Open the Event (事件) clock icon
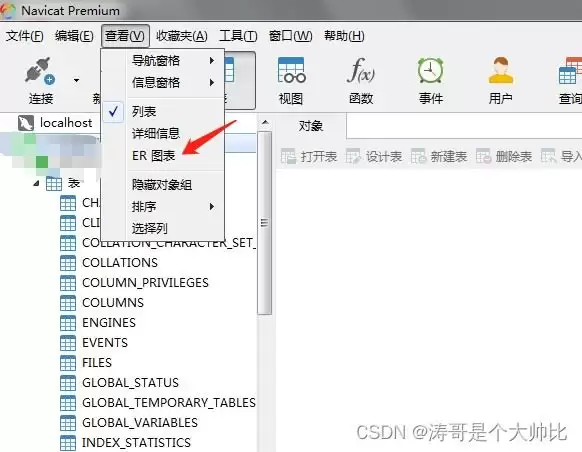 (x=431, y=70)
